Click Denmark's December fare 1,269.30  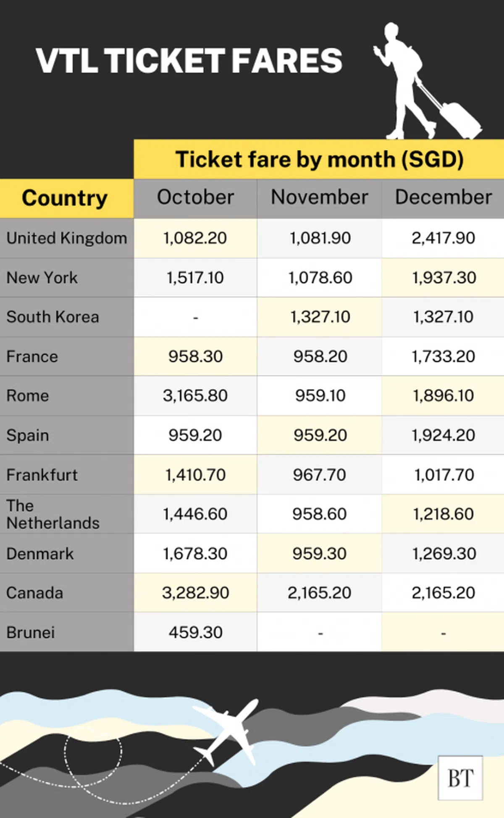pos(444,554)
